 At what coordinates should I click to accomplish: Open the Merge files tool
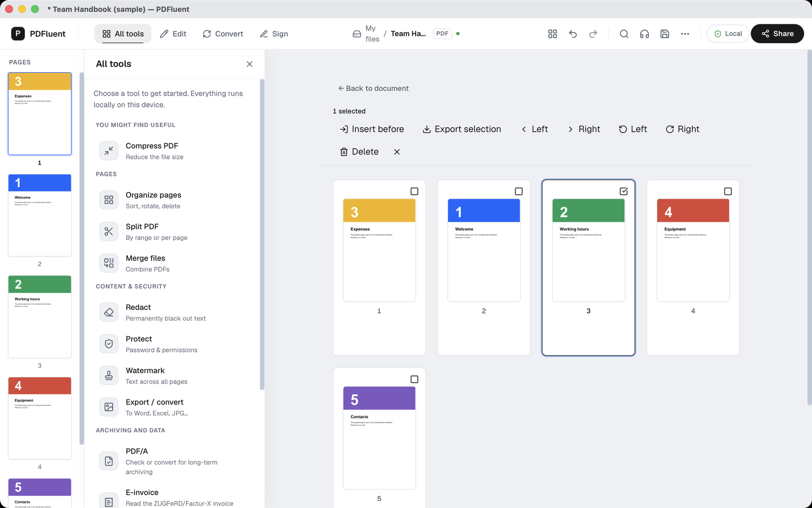pos(172,263)
